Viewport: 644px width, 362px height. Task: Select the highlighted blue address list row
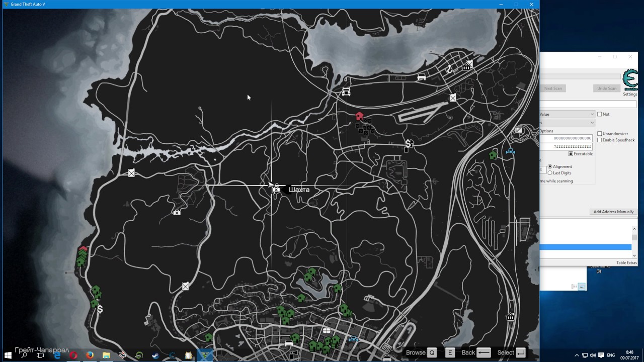586,247
